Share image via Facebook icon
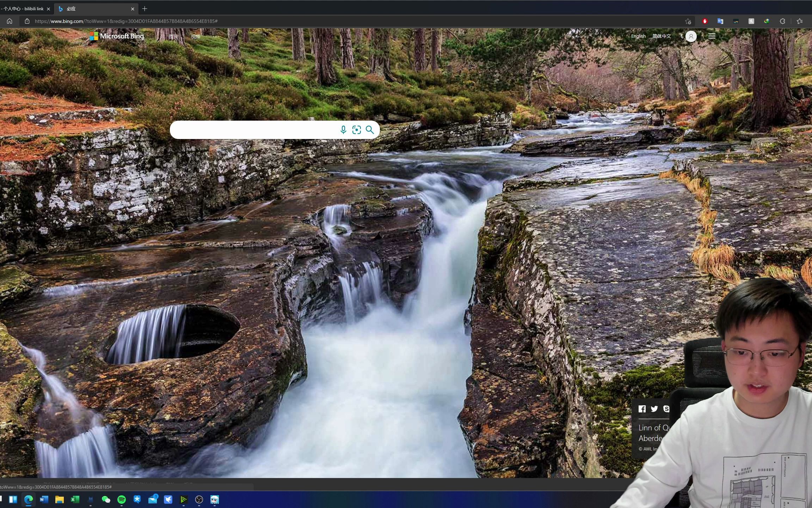 pos(642,409)
